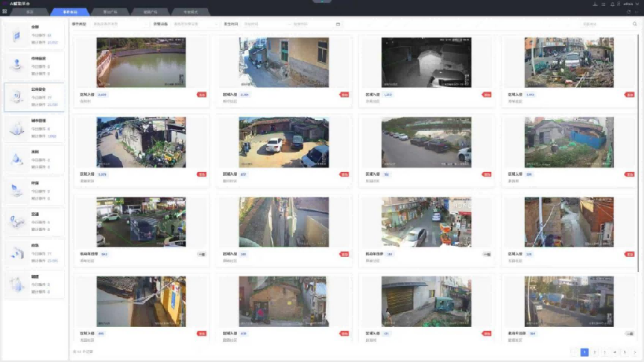This screenshot has width=644, height=362.
Task: Switch to the first tab in top bar
Action: click(30, 12)
